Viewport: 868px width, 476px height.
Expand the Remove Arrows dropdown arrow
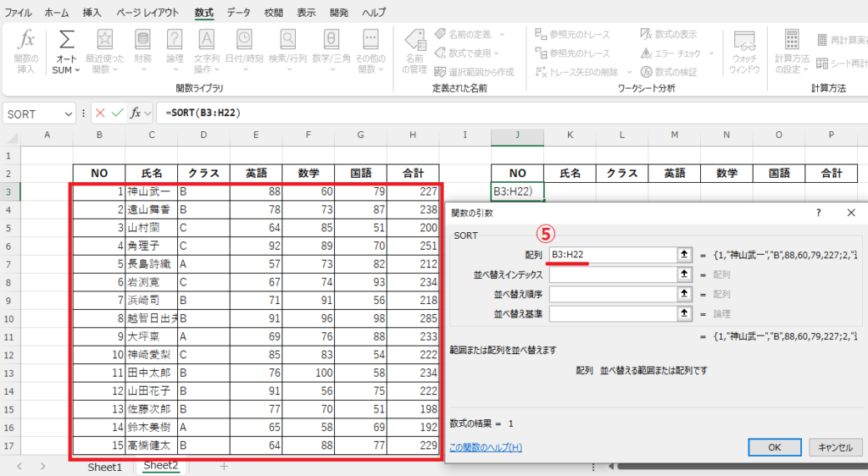click(x=630, y=72)
